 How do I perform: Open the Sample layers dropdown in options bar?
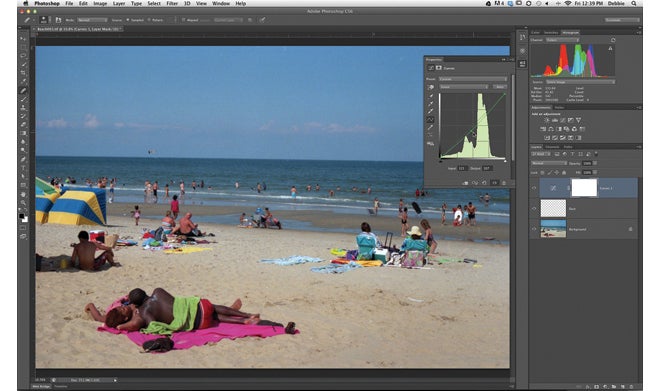coord(228,20)
